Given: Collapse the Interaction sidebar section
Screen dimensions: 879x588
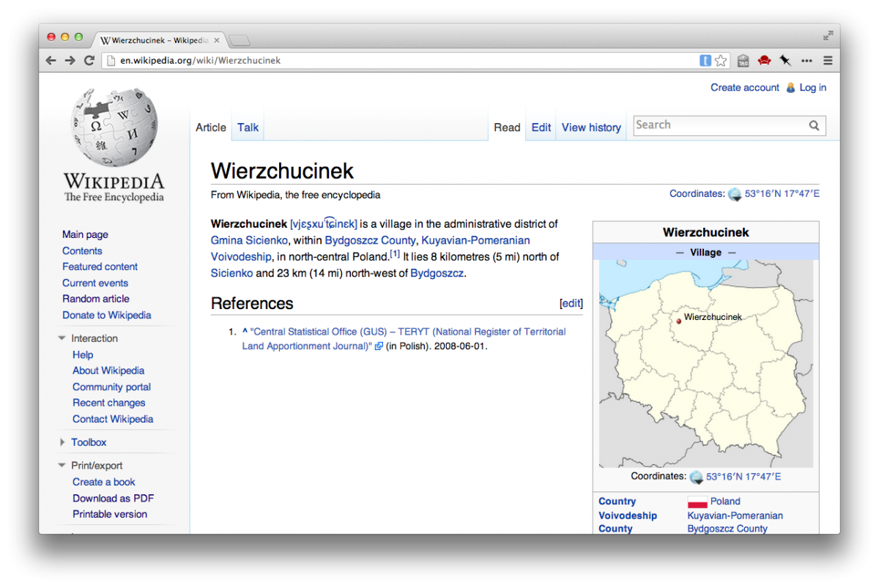Looking at the screenshot, I should [x=62, y=338].
